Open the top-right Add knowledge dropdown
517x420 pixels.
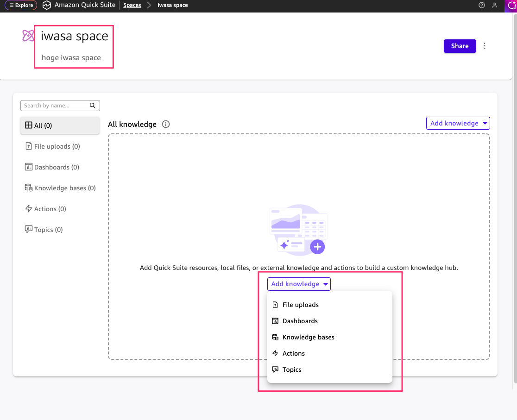458,123
